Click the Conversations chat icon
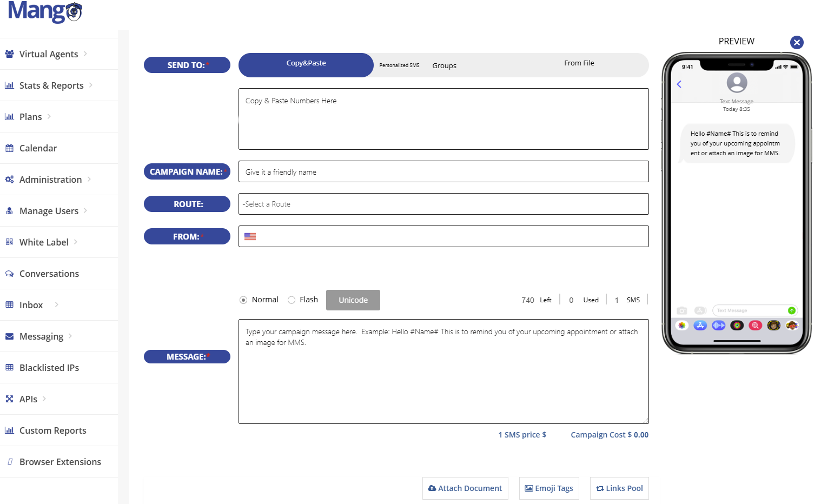 tap(9, 273)
